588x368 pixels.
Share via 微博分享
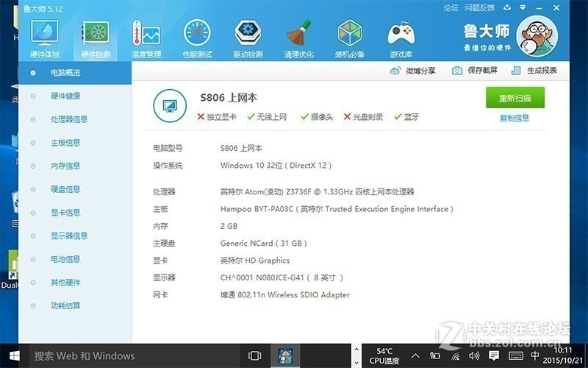tap(413, 71)
